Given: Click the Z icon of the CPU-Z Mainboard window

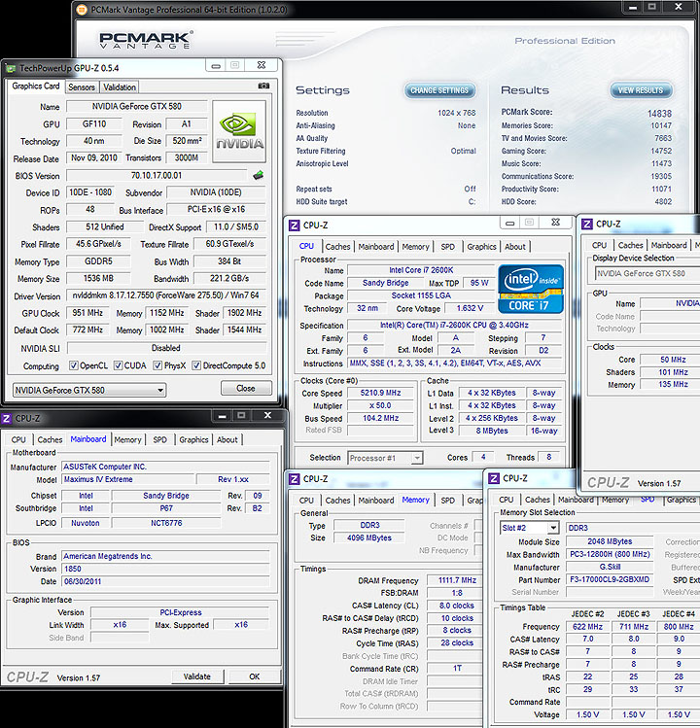Looking at the screenshot, I should [6, 418].
